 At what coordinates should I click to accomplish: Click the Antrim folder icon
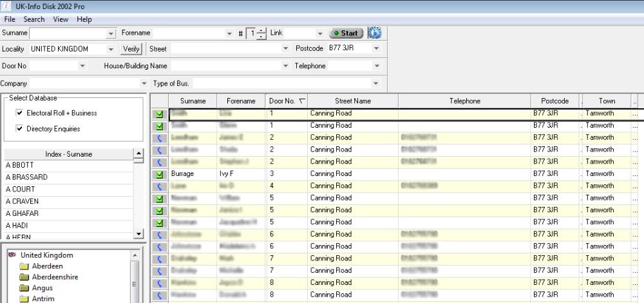[x=25, y=298]
